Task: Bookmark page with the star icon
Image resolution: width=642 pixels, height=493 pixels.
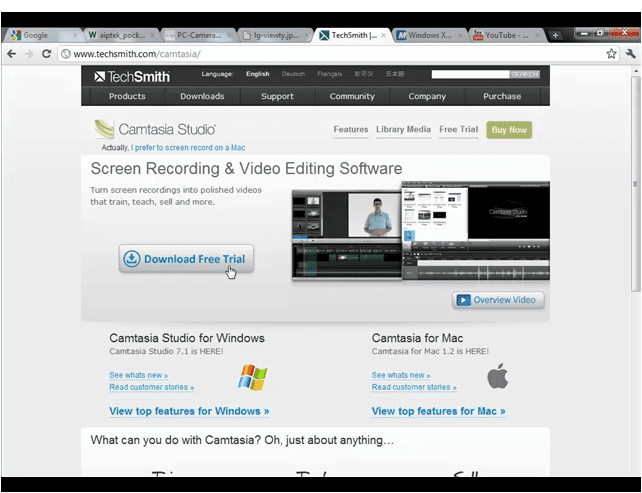Action: [x=611, y=54]
